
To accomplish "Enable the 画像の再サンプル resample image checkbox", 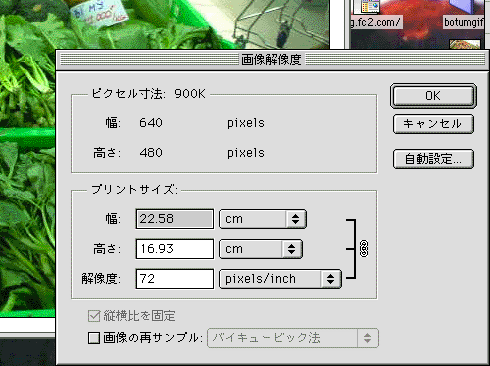I will (94, 338).
